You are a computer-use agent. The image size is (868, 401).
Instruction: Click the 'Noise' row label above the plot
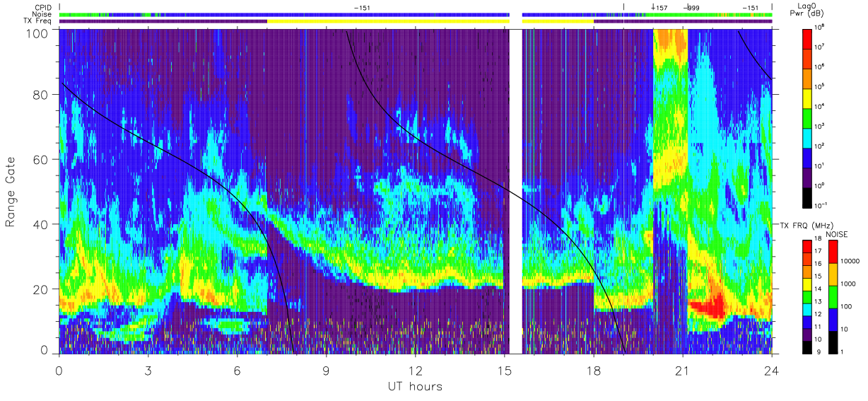(42, 14)
